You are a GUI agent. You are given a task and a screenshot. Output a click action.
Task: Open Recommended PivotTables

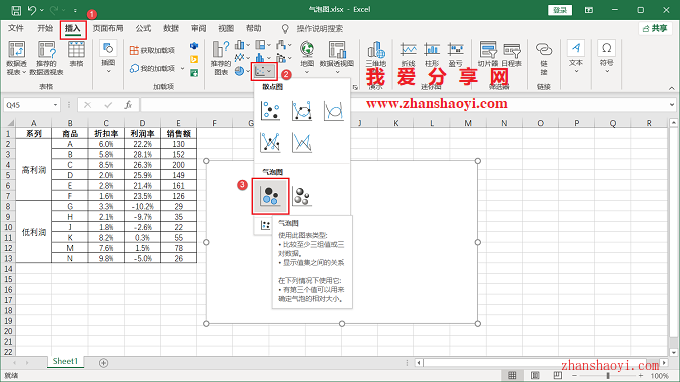(x=46, y=58)
